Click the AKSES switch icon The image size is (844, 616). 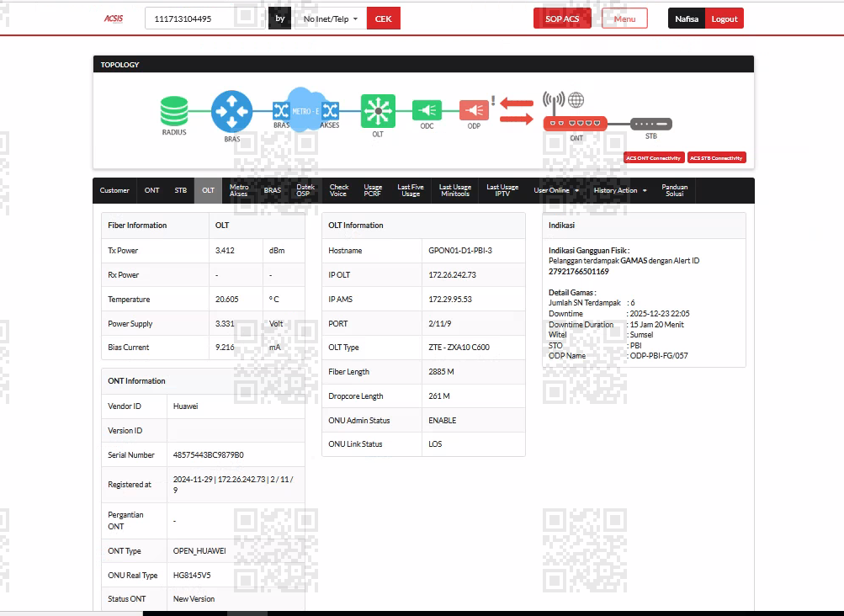pos(331,111)
